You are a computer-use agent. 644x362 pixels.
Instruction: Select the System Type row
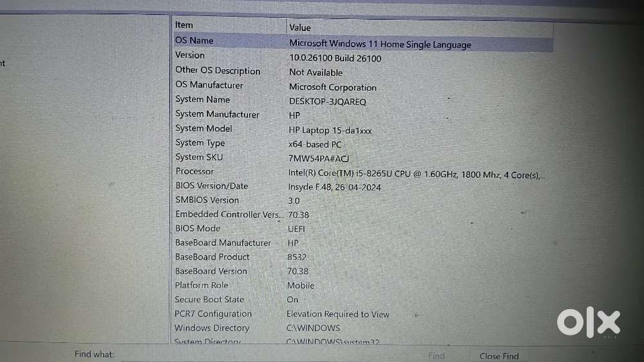(x=200, y=143)
